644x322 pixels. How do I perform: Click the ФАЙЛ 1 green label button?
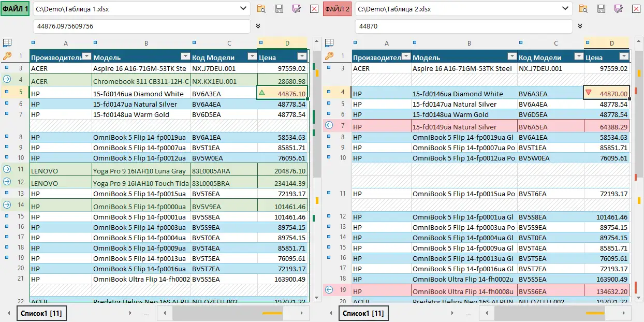pyautogui.click(x=16, y=9)
